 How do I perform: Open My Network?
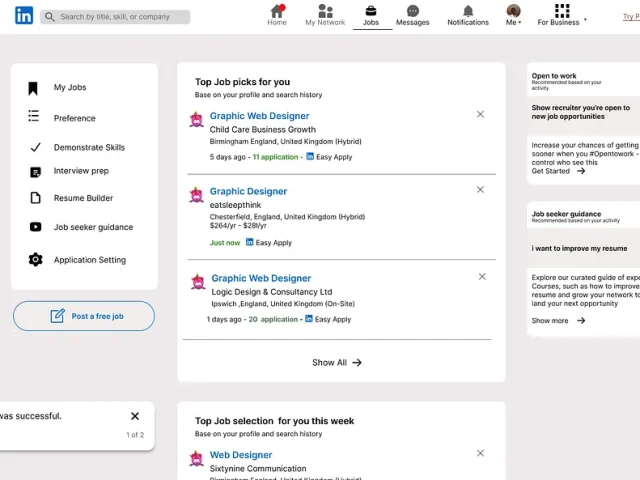click(x=325, y=16)
